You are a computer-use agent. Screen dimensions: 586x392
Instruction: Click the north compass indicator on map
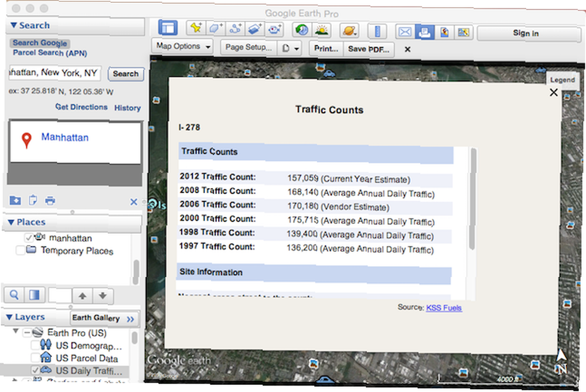(561, 362)
